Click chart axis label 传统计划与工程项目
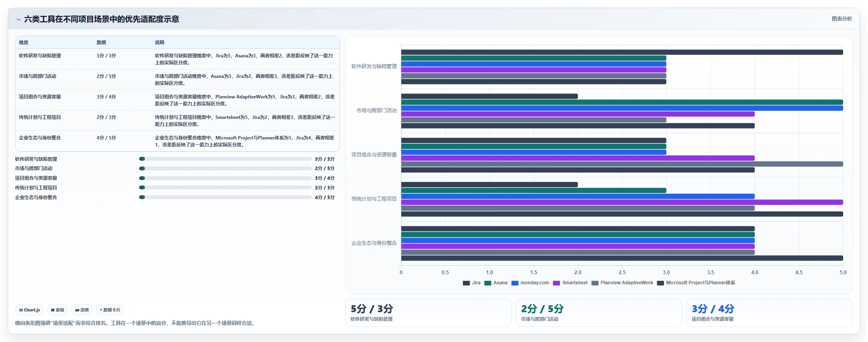Image resolution: width=868 pixels, height=342 pixels. click(374, 199)
